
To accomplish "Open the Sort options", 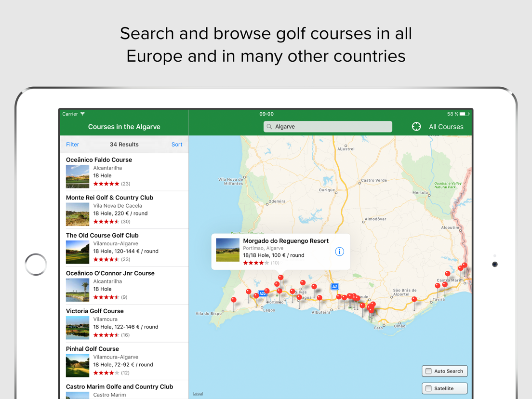I will [177, 145].
